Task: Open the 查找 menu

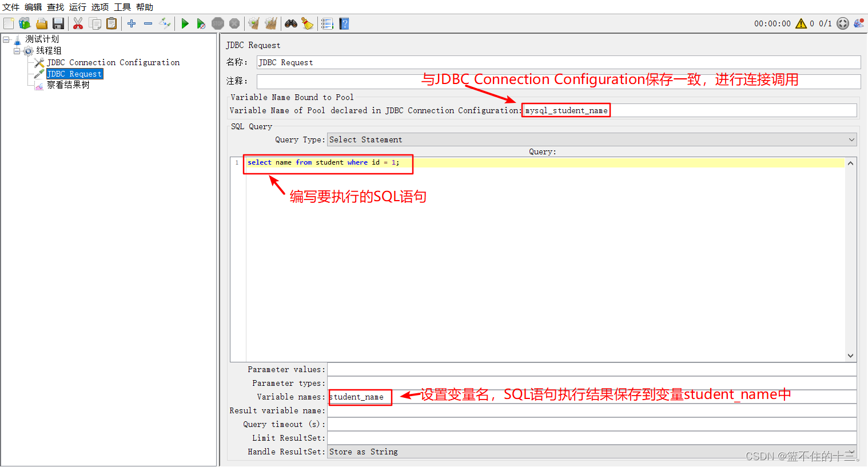Action: pos(55,7)
